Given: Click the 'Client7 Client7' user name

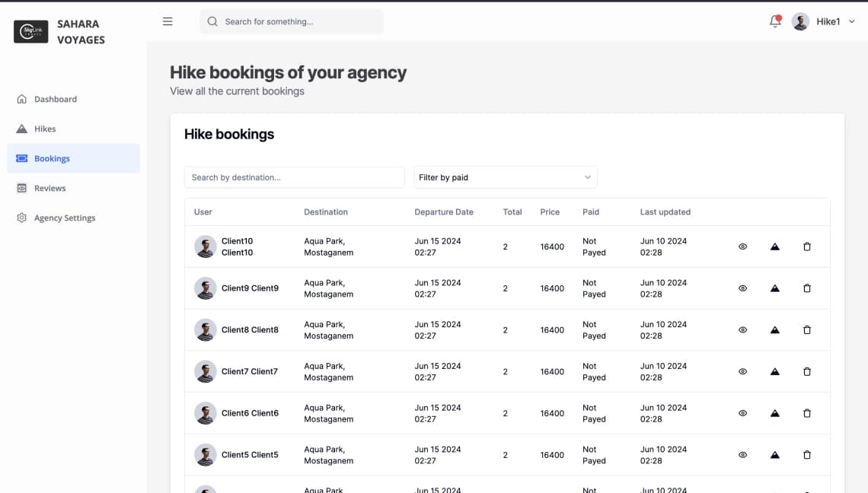Looking at the screenshot, I should (249, 372).
